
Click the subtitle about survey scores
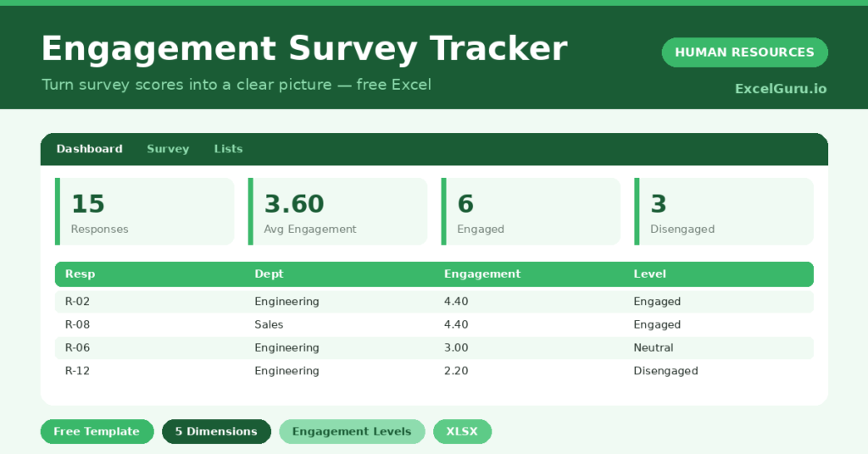pyautogui.click(x=236, y=85)
